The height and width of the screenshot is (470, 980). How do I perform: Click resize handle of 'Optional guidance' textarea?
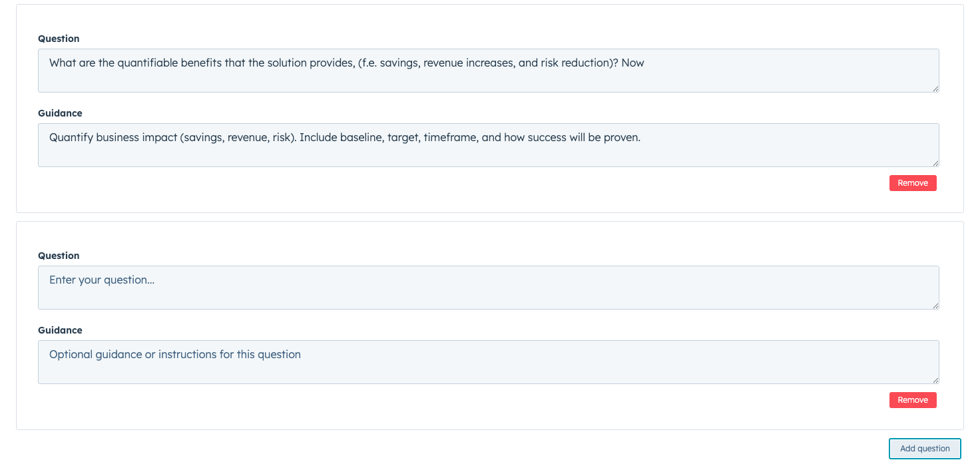pyautogui.click(x=935, y=379)
